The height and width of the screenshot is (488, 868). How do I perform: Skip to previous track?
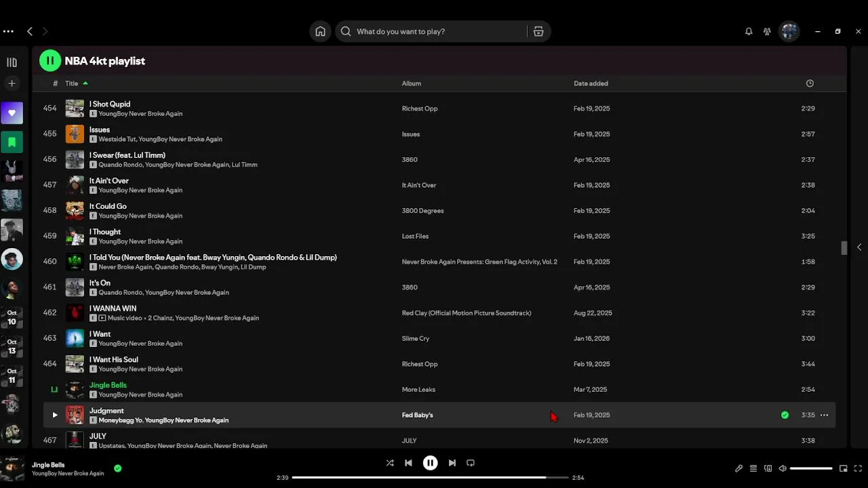pos(408,463)
